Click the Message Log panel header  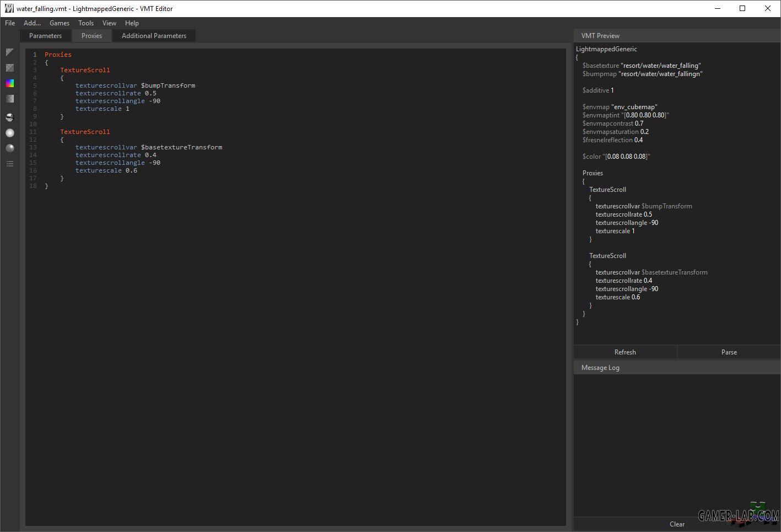677,368
